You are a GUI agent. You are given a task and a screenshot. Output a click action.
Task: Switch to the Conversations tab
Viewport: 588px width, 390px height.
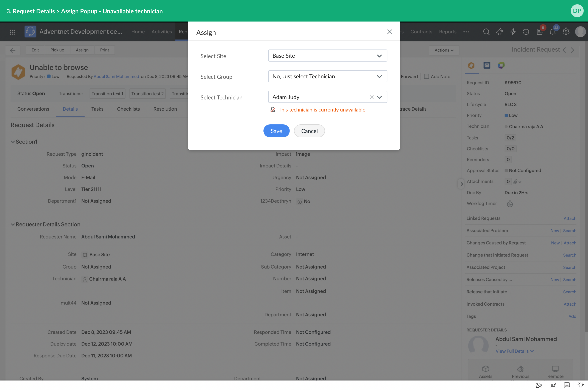[33, 109]
